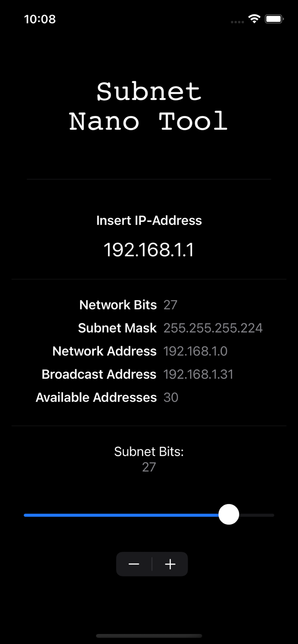This screenshot has width=298, height=644.
Task: Tap the Subnet Nano Tool title
Action: tap(149, 105)
